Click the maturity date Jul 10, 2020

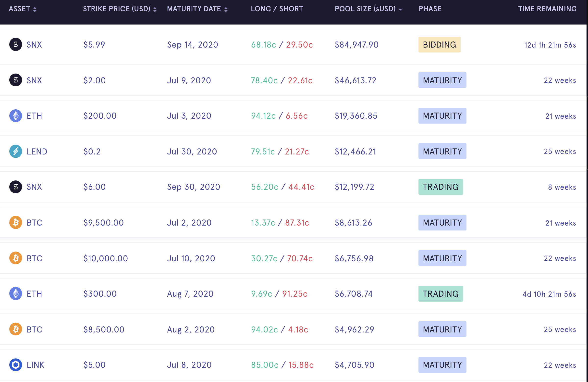[191, 258]
